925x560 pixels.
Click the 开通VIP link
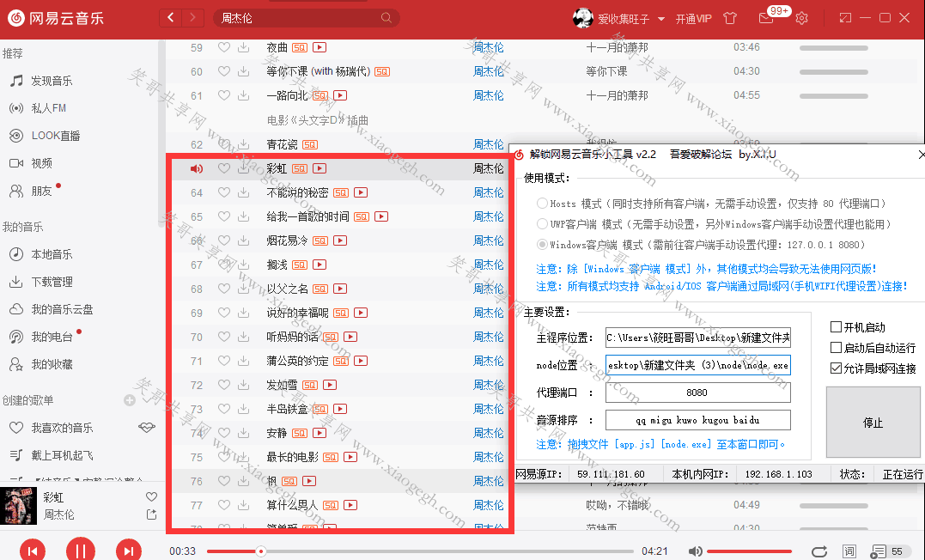694,19
